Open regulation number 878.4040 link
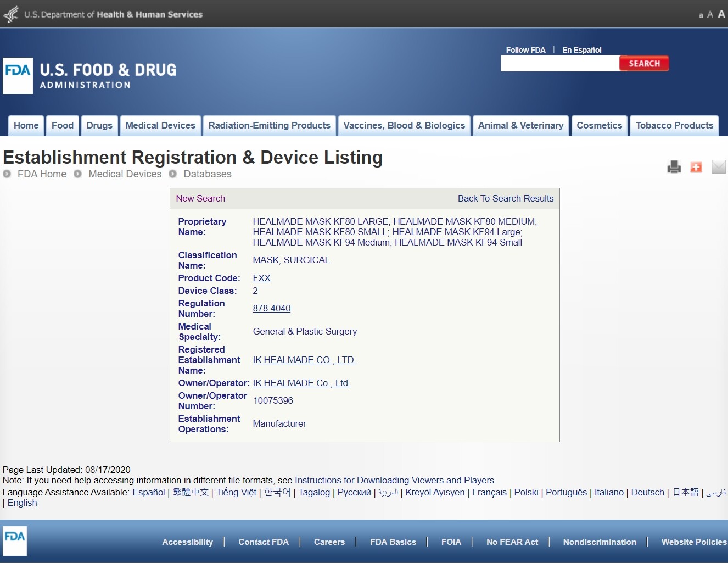The height and width of the screenshot is (563, 728). pyautogui.click(x=272, y=309)
